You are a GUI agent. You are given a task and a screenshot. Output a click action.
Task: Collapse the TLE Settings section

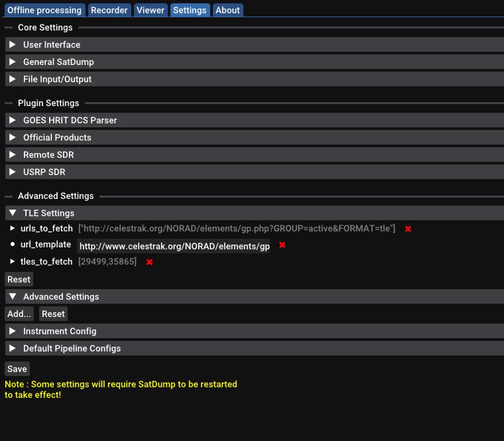click(x=255, y=213)
